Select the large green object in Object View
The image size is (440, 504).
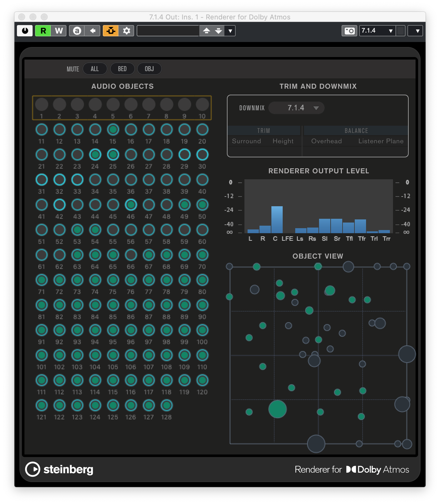tap(277, 409)
